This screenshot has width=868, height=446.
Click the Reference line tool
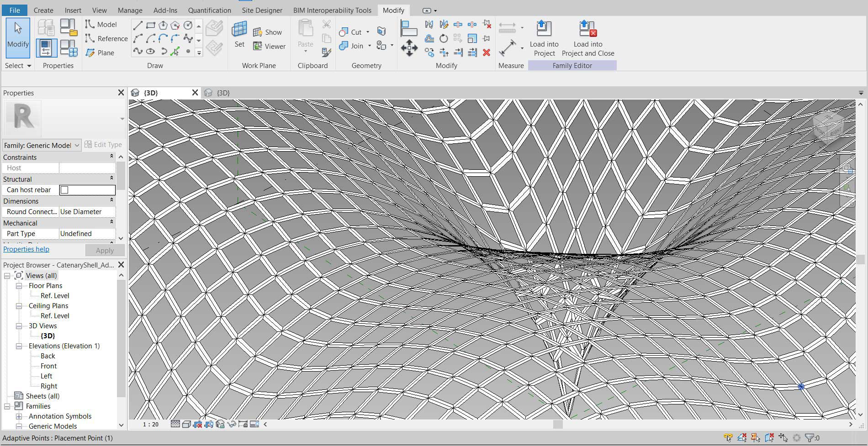point(106,39)
